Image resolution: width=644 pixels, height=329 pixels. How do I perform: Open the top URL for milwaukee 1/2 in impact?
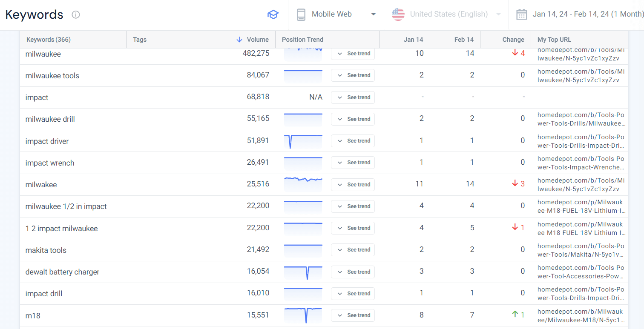581,206
